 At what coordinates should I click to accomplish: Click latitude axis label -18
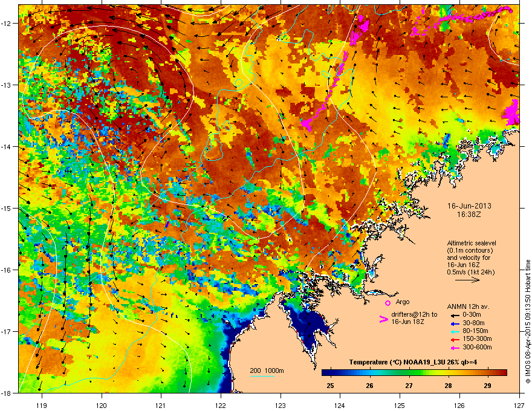[x=6, y=393]
